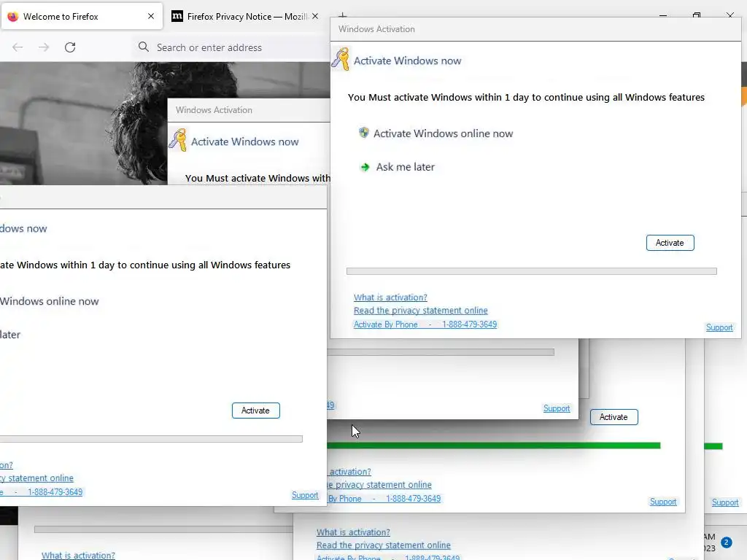747x560 pixels.
Task: Click the Activate Windows now heading in middle dialog
Action: [x=245, y=142]
